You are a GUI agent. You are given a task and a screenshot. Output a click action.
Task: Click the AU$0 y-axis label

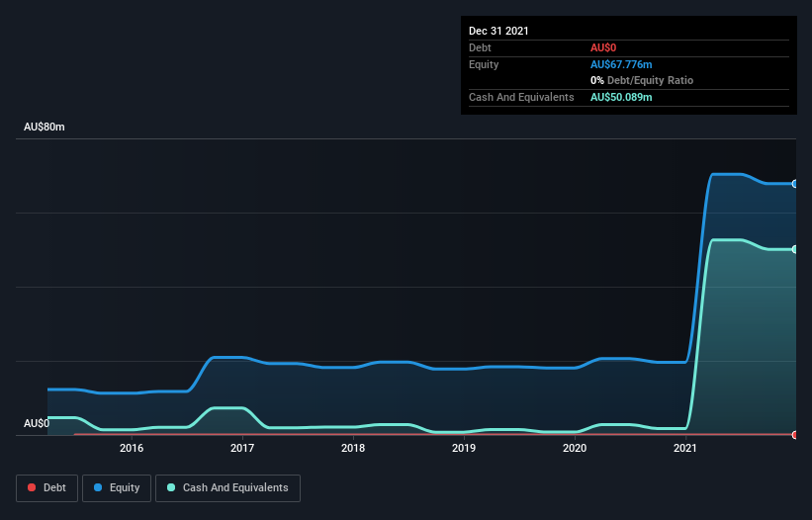point(37,423)
